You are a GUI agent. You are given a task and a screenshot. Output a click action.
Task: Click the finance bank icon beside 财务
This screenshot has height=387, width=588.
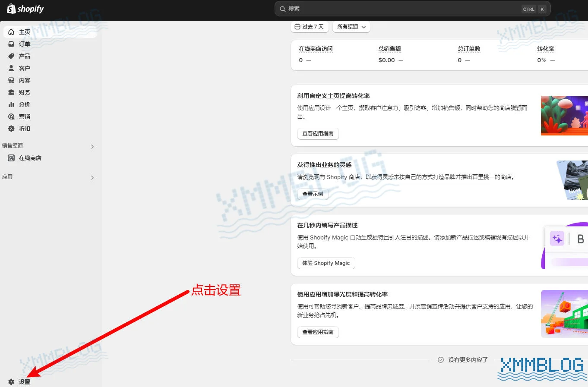pos(11,92)
